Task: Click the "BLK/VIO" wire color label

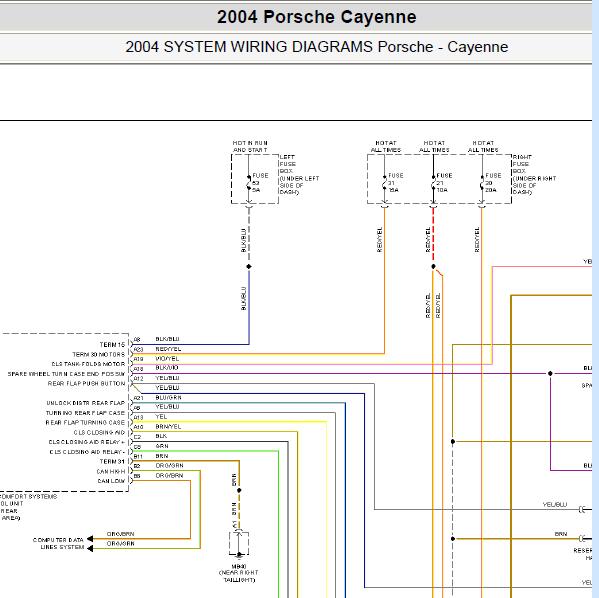Action: (x=167, y=368)
